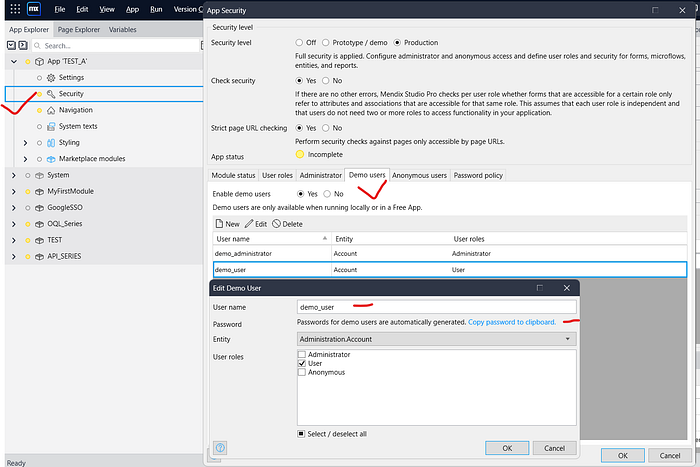Switch to the Password policy tab
The image size is (700, 467).
coord(478,175)
